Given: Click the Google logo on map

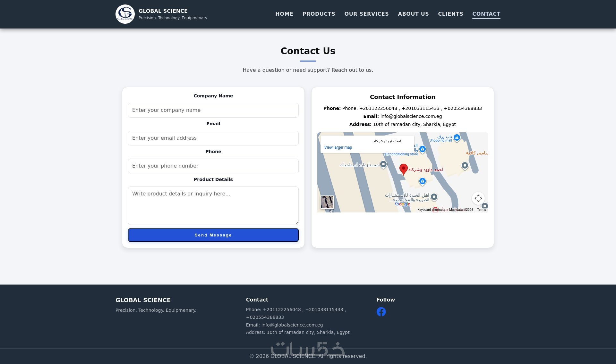Looking at the screenshot, I should 402,204.
